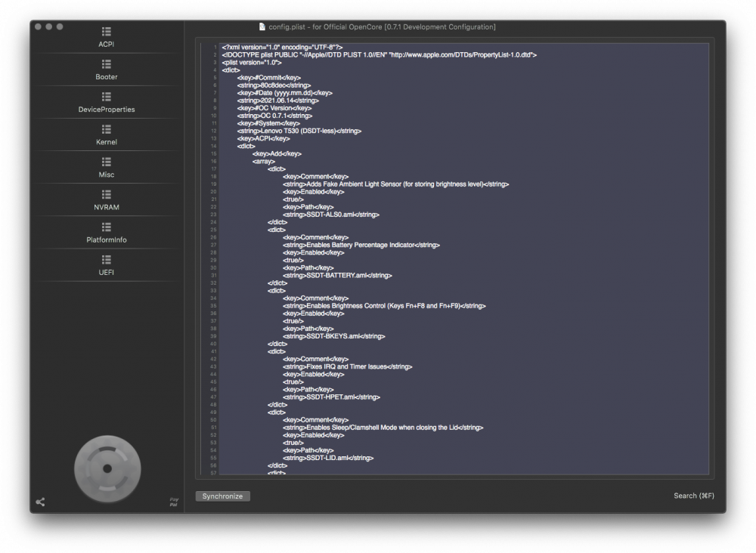This screenshot has width=756, height=553.
Task: Open Search (⌘F)
Action: point(694,496)
